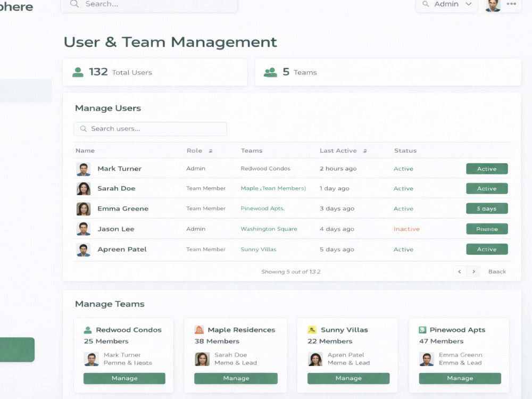The width and height of the screenshot is (532, 399).
Task: Click the top search magnifier icon
Action: click(74, 4)
